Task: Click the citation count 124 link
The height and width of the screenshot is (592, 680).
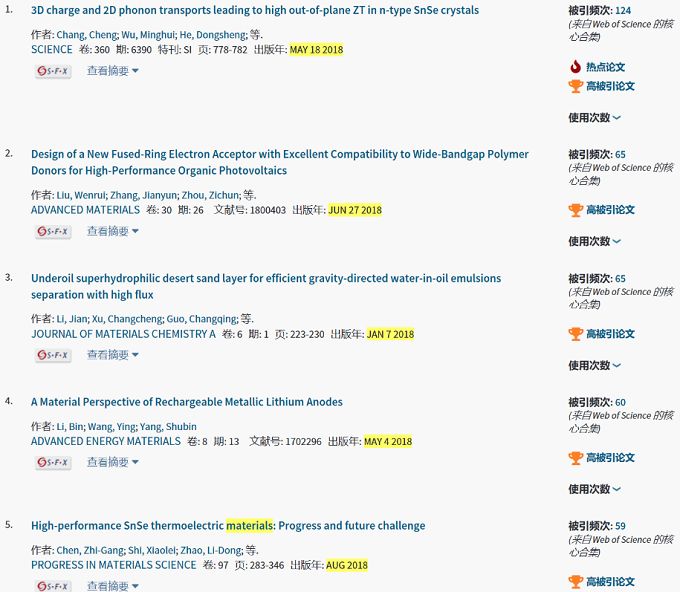Action: (x=623, y=11)
